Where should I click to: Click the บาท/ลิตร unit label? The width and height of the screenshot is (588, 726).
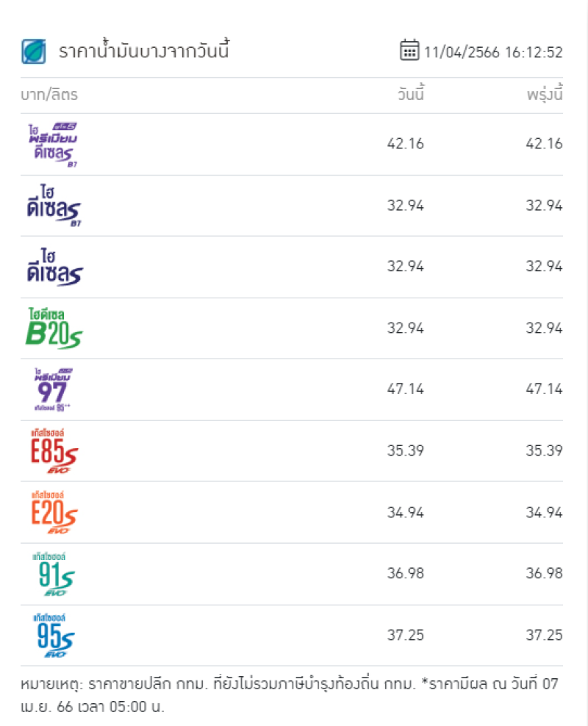pyautogui.click(x=49, y=95)
